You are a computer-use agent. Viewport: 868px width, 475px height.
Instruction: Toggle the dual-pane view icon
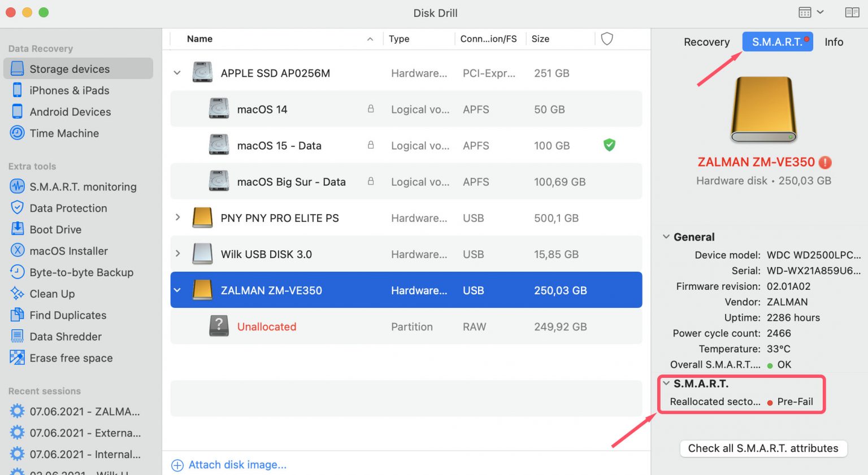[852, 12]
